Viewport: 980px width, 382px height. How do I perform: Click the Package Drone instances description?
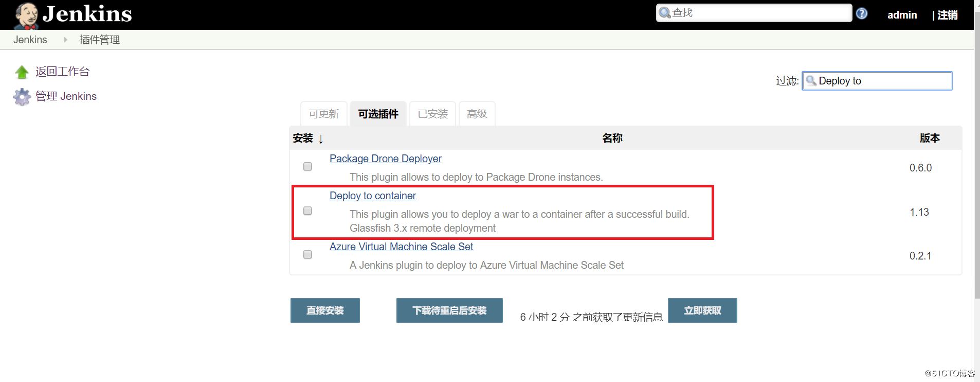tap(476, 177)
